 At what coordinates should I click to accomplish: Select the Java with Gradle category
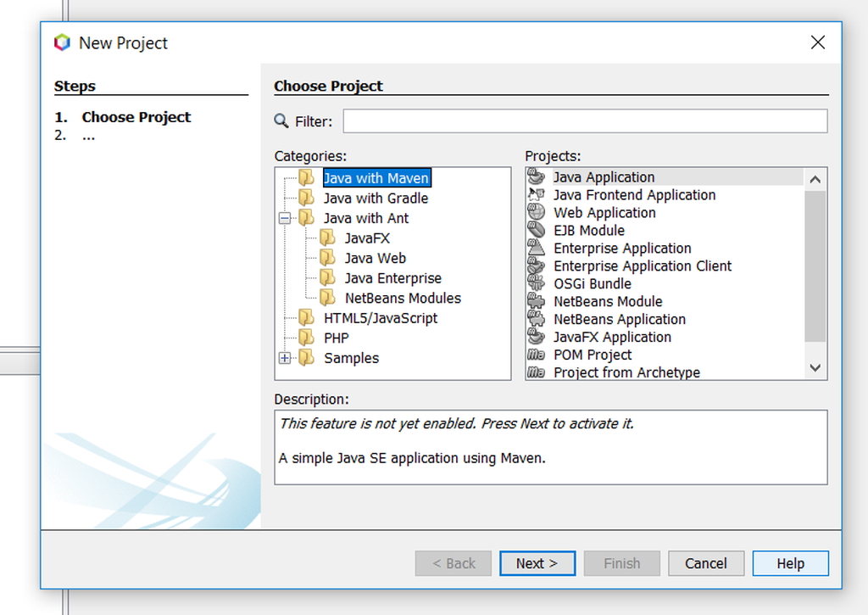click(x=376, y=198)
